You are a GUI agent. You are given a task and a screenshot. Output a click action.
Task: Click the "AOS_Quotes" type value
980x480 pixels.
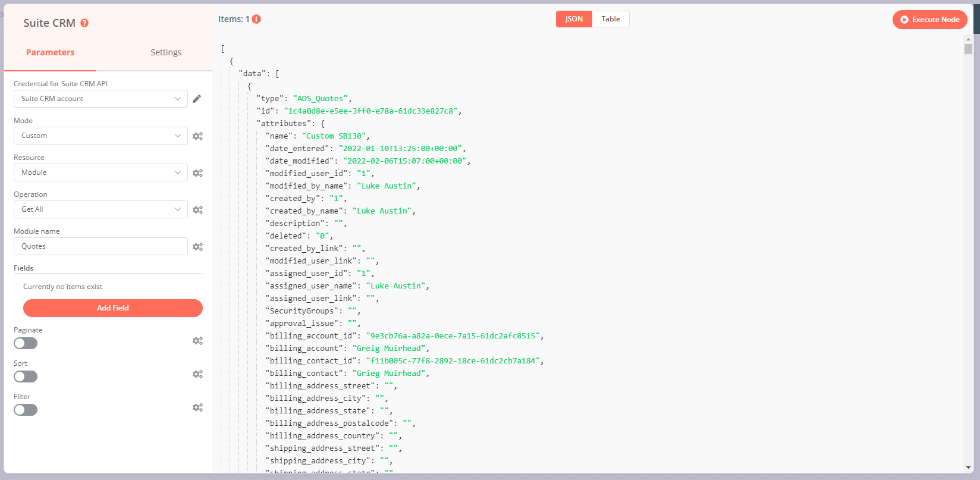(321, 99)
